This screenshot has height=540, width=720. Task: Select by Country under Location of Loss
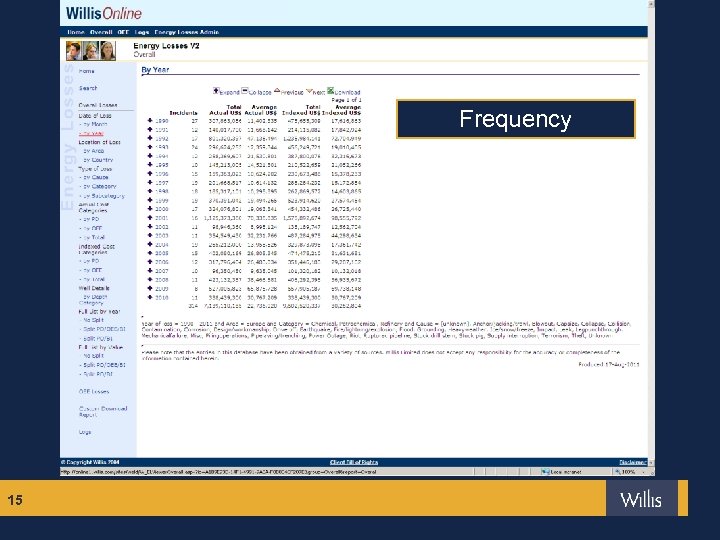click(x=98, y=160)
